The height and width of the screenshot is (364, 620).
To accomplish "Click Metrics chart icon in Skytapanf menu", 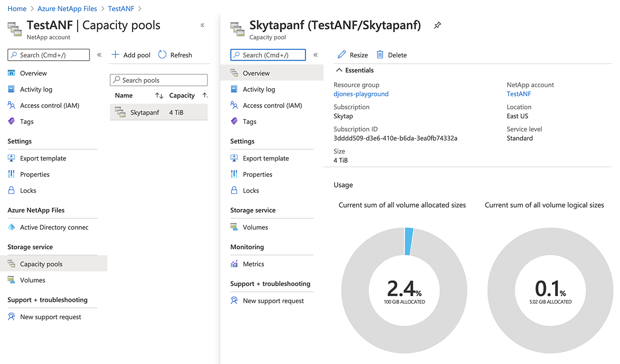I will pyautogui.click(x=234, y=264).
